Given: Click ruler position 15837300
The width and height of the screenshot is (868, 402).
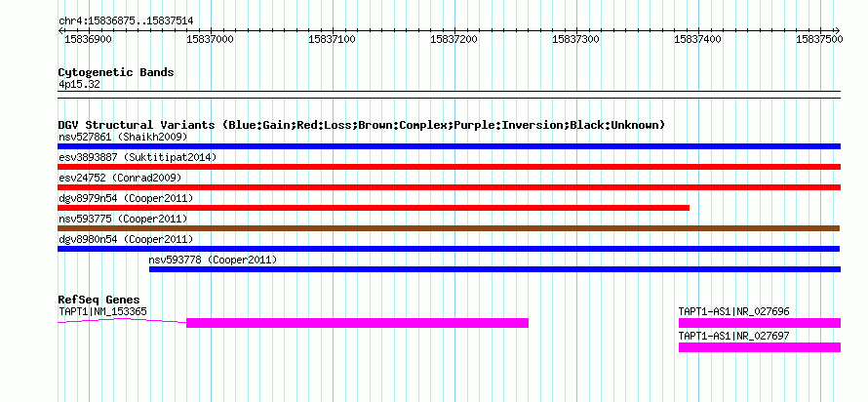Looking at the screenshot, I should (x=575, y=39).
